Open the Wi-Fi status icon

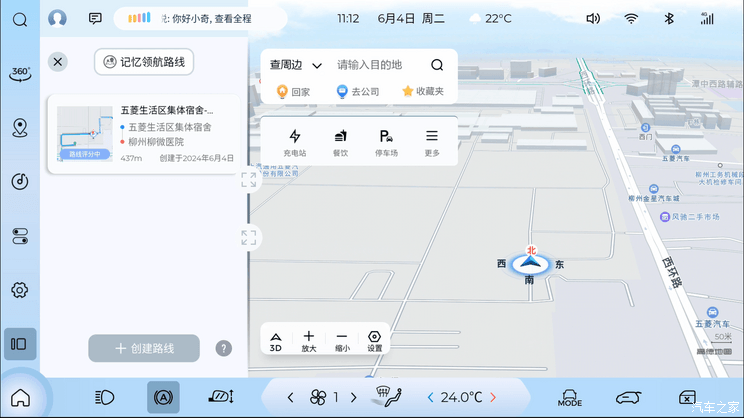(x=631, y=19)
